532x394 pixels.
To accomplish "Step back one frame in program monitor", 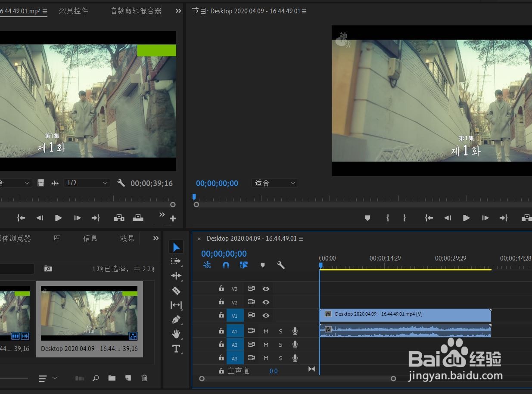I will pyautogui.click(x=448, y=218).
